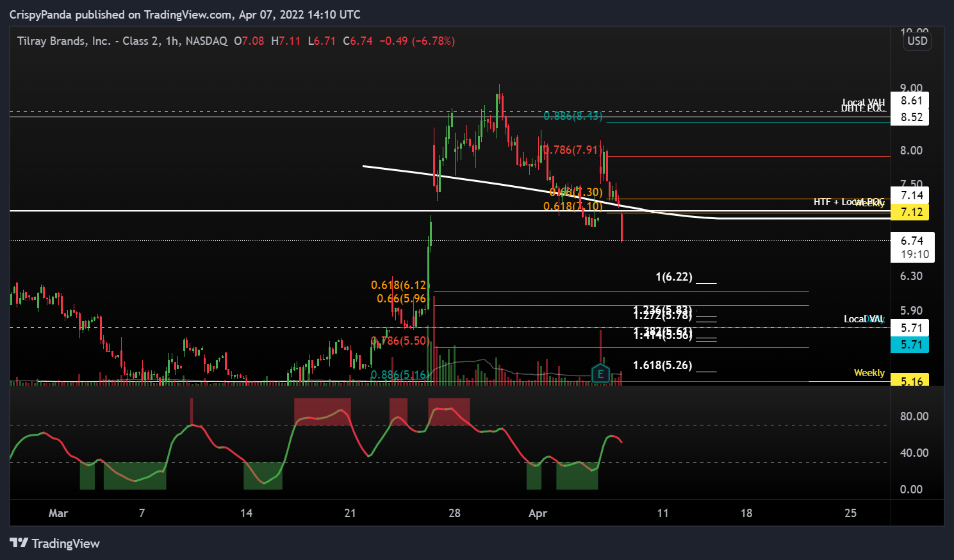Click the Fibonacci label 0.886(5.16)
This screenshot has width=954, height=560.
[399, 375]
